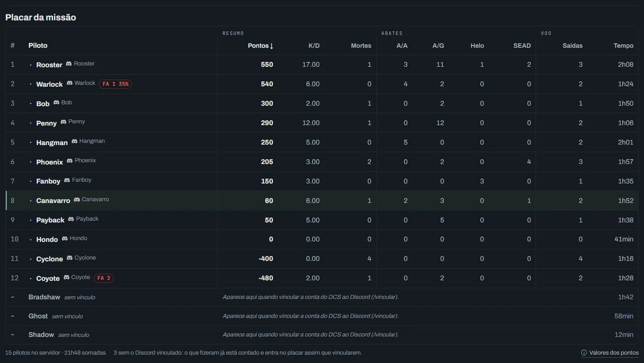Expand the Penny pilot row
Screen dimensions: 644x363
tap(31, 123)
